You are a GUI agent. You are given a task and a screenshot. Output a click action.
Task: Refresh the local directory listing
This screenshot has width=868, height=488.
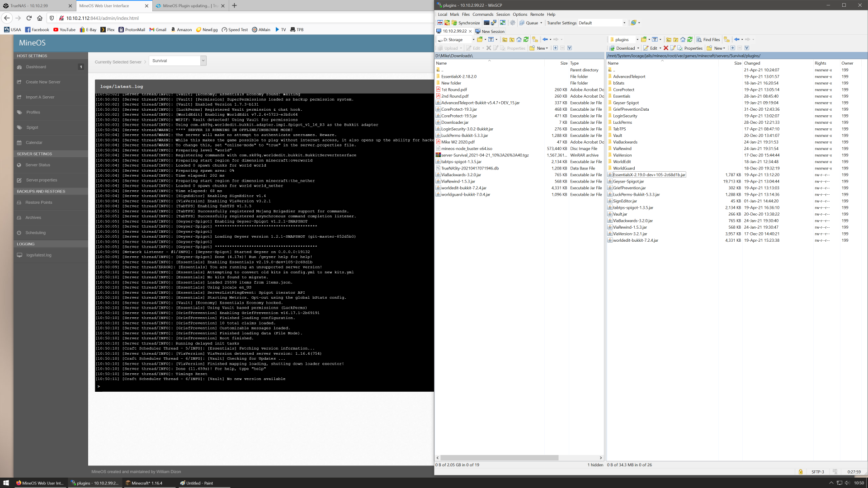coord(526,40)
